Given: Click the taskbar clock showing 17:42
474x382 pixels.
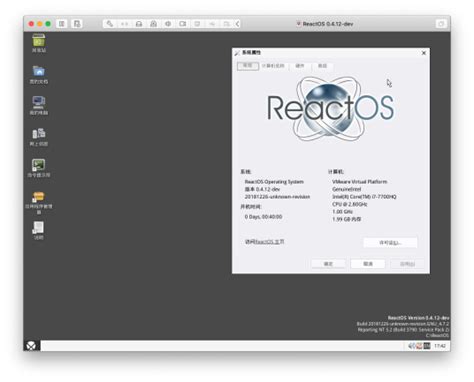Looking at the screenshot, I should point(440,346).
